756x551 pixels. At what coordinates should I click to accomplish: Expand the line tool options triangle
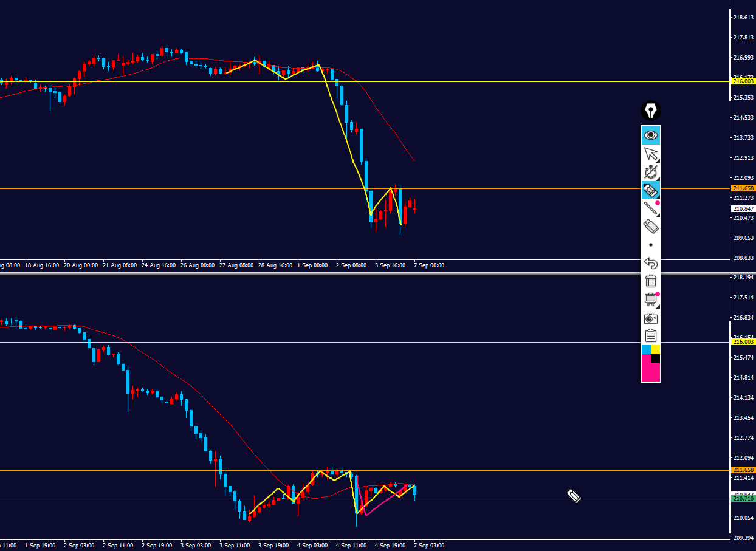click(658, 214)
